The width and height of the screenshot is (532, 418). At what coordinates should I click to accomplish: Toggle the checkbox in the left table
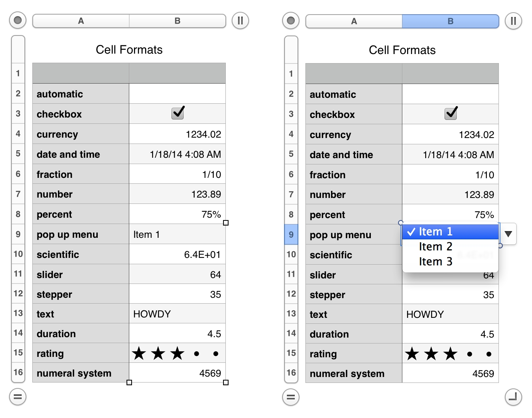pyautogui.click(x=178, y=113)
